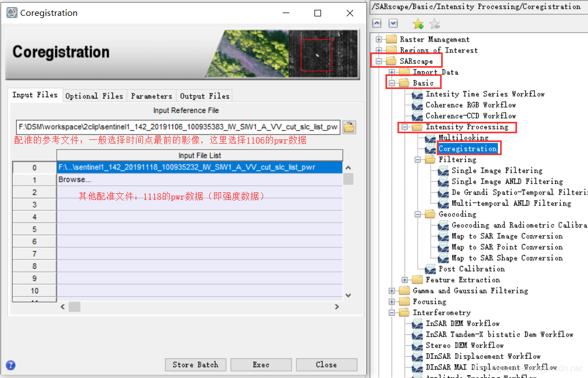Select the Regions of Interest folder

tap(439, 50)
